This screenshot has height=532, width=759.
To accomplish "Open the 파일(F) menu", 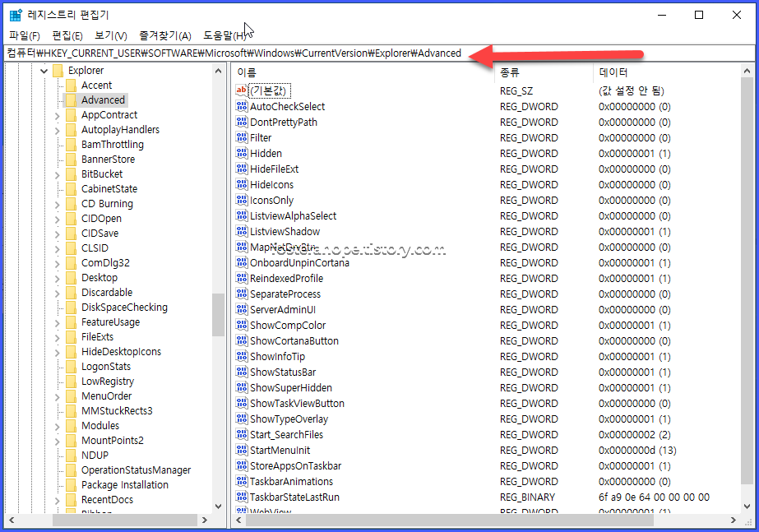I will [24, 35].
